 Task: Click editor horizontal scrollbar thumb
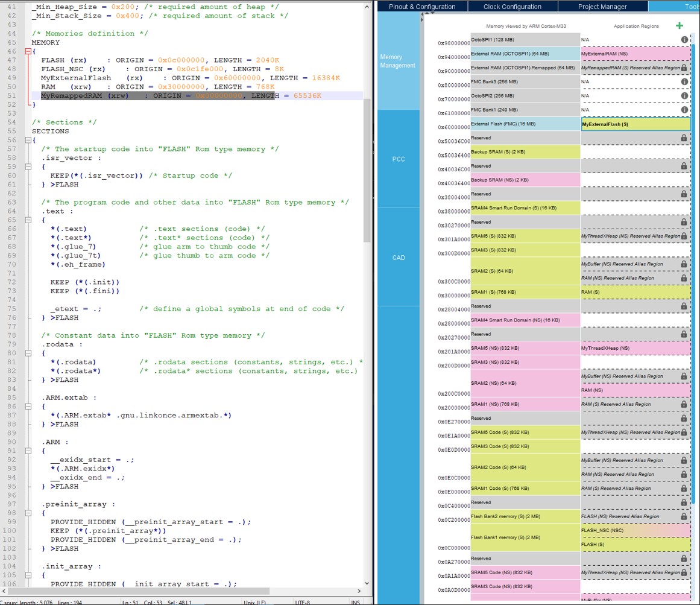(x=139, y=591)
